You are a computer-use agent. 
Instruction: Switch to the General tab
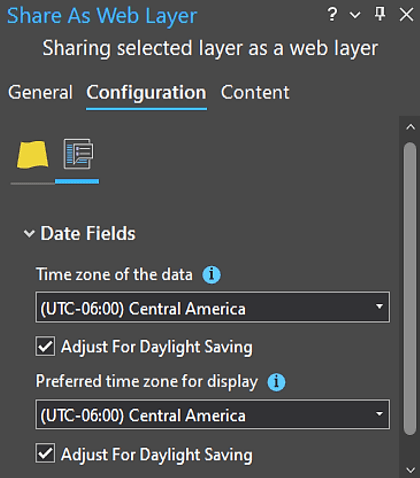pyautogui.click(x=40, y=92)
